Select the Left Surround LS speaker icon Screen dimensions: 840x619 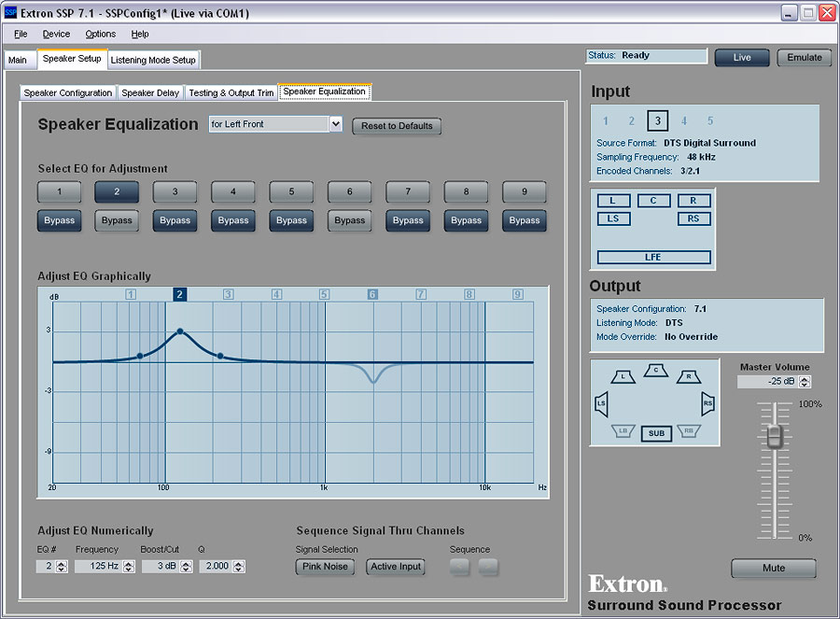pyautogui.click(x=601, y=404)
